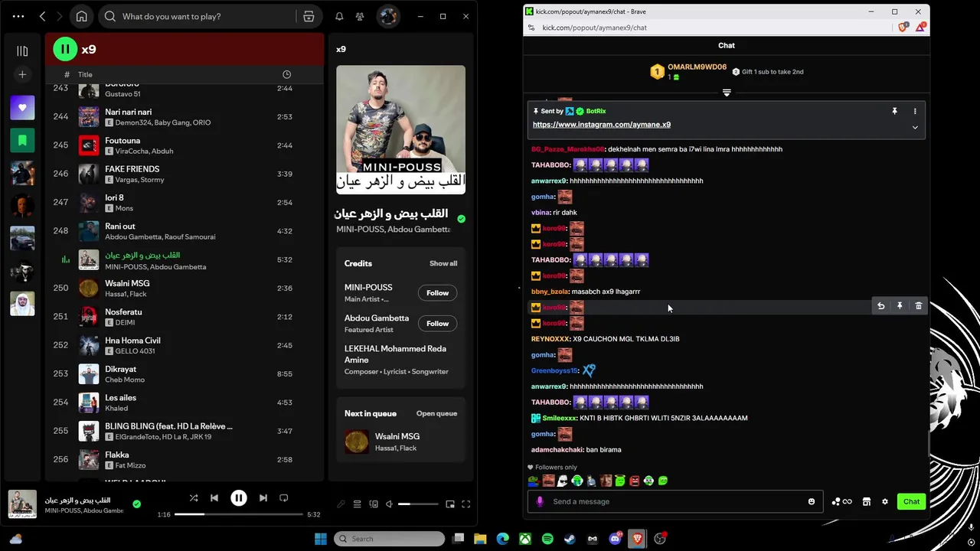The height and width of the screenshot is (551, 980).
Task: Open the green bookmark Your Episodes tile
Action: click(22, 141)
